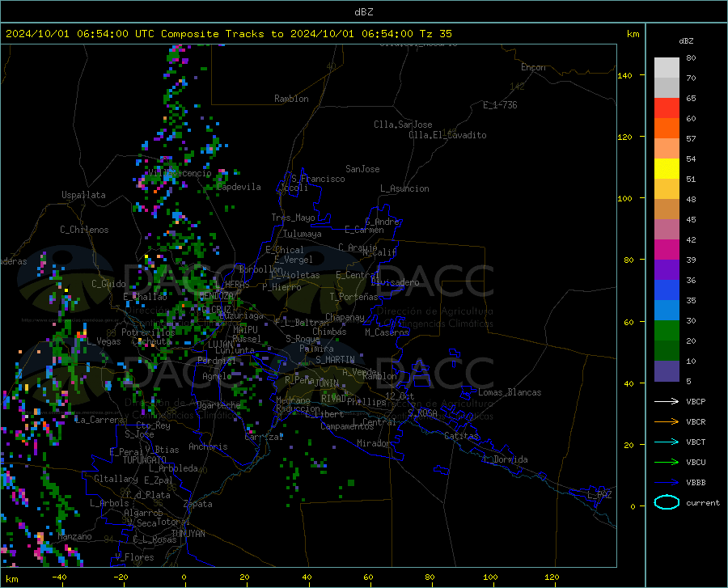728x588 pixels.
Task: Click the blue VBBB arrow legend icon
Action: (x=667, y=483)
